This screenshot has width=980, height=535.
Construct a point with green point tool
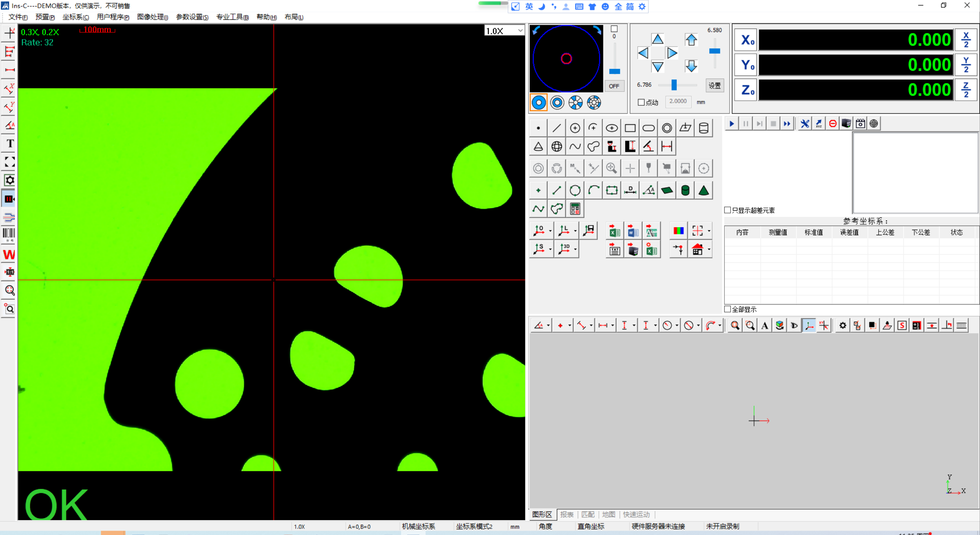538,190
